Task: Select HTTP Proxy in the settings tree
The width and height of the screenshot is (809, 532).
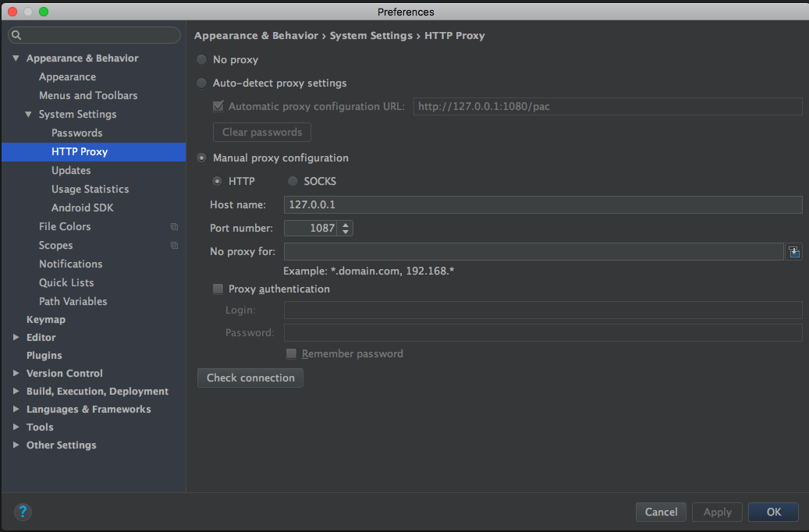Action: pyautogui.click(x=94, y=151)
